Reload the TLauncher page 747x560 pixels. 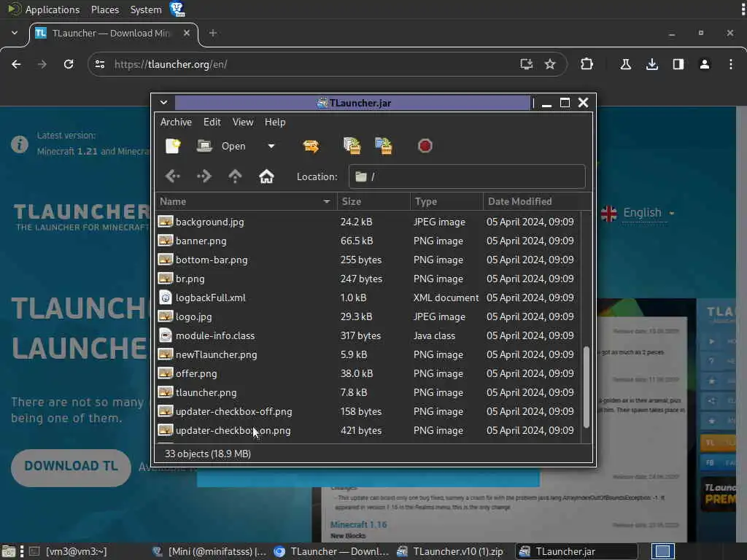coord(69,64)
